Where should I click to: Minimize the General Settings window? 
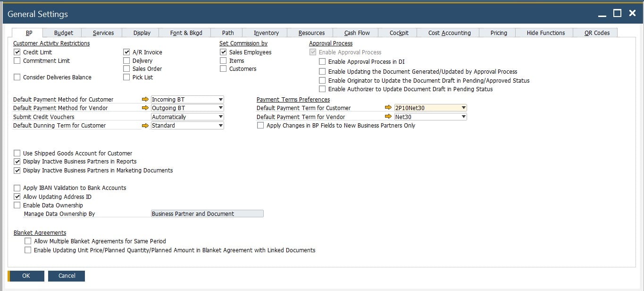(x=602, y=14)
